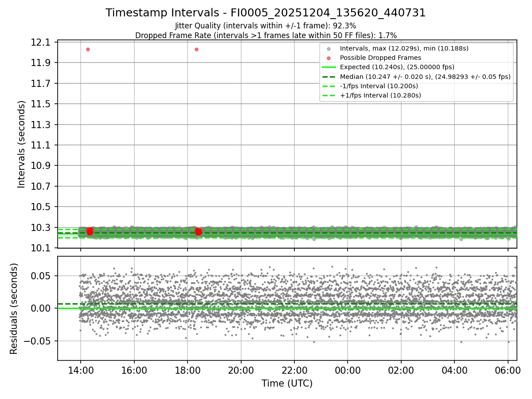Click the '+1/fps Interval (10.280s)' legend label
The width and height of the screenshot is (532, 399).
[x=380, y=95]
